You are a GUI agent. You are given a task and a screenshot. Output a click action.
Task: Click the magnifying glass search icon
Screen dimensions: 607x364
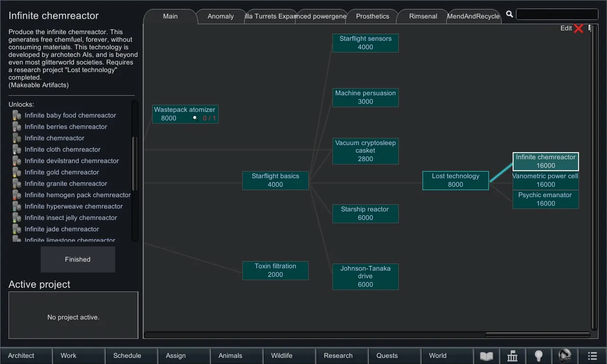coord(509,15)
